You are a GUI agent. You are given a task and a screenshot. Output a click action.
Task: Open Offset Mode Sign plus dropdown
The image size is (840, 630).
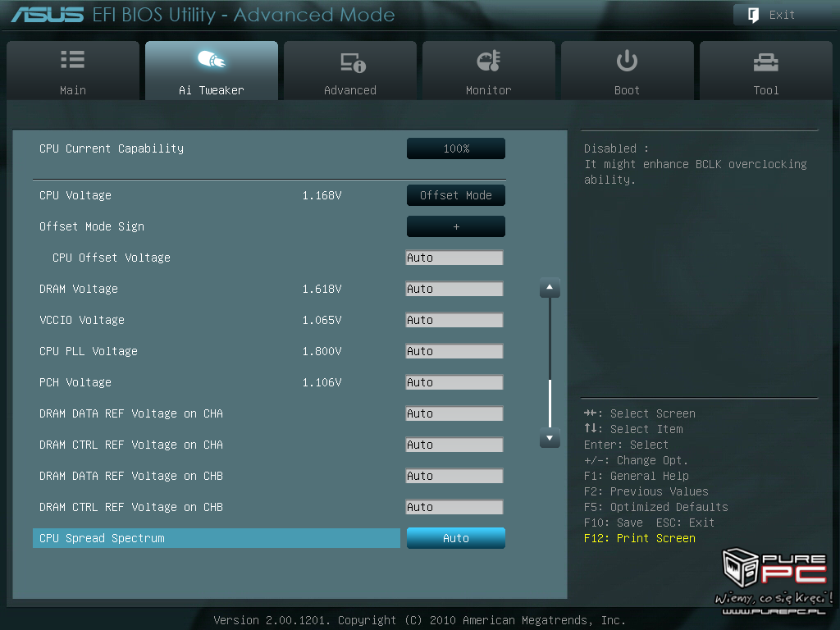[456, 226]
